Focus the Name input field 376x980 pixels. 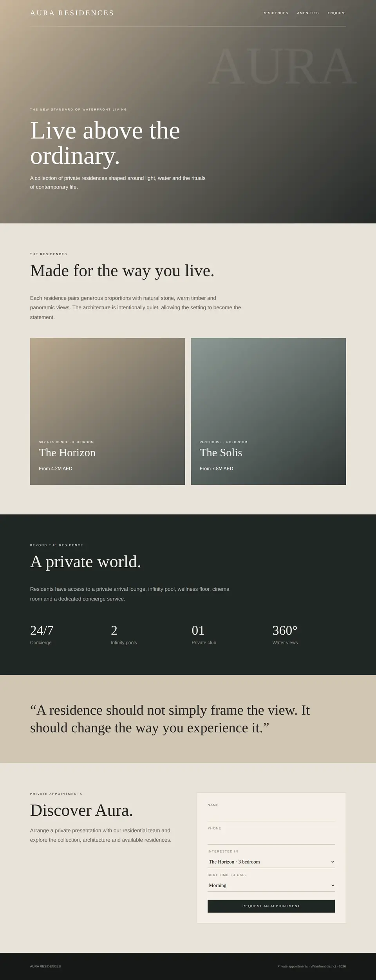tap(271, 815)
